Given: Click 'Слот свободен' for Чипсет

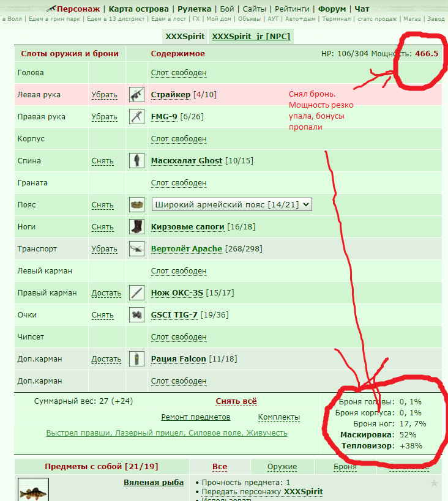Looking at the screenshot, I should click(179, 338).
